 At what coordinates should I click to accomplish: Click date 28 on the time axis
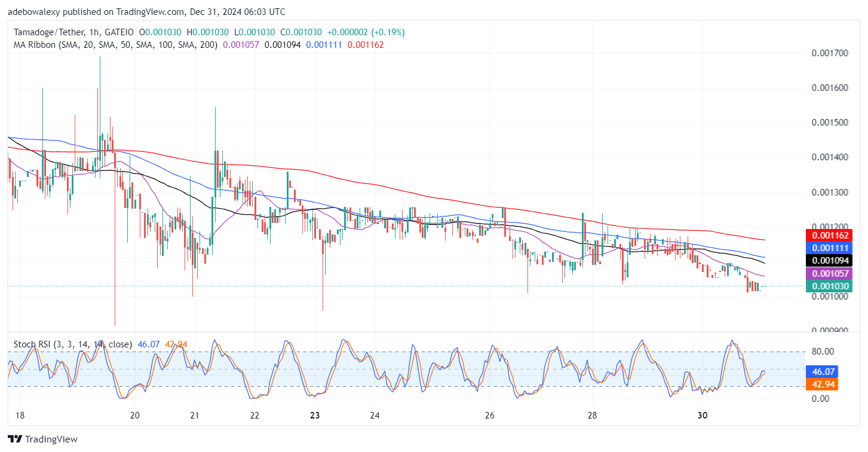592,416
